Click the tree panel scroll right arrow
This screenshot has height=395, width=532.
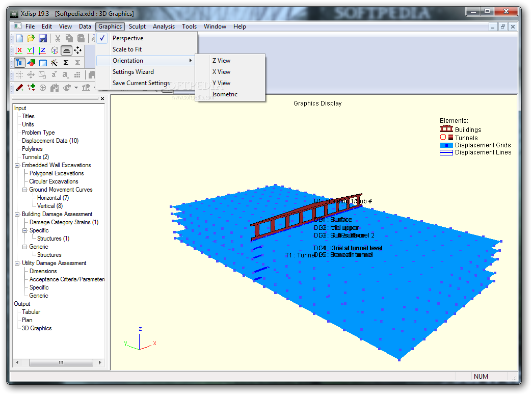pyautogui.click(x=100, y=362)
